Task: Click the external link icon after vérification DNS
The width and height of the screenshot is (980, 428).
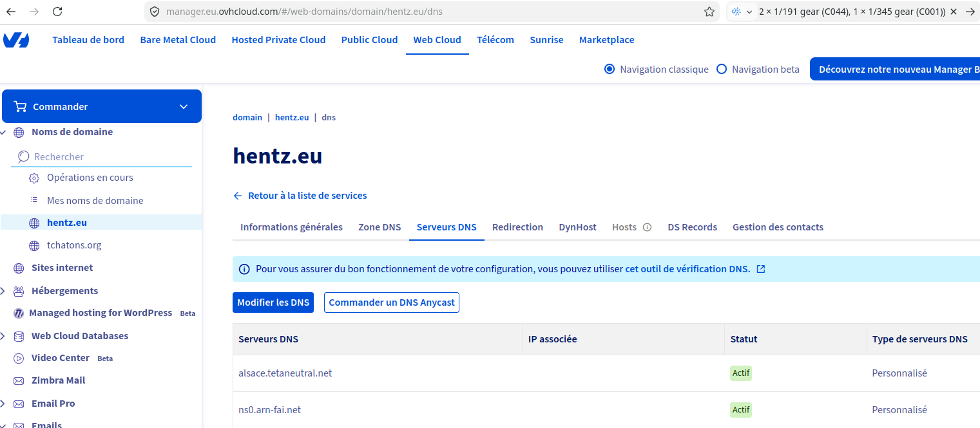Action: [x=761, y=269]
